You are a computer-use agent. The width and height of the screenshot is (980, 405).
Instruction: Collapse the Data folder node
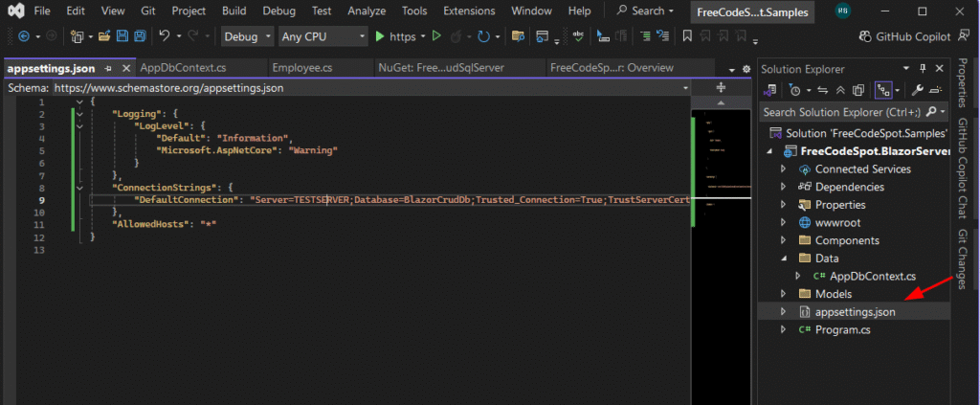783,259
